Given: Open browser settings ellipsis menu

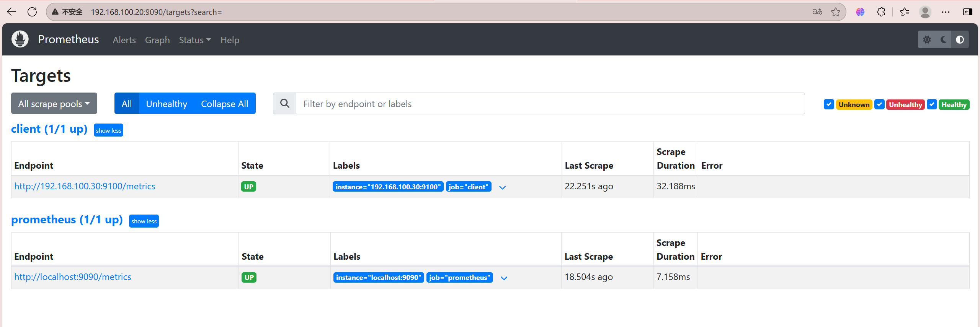Looking at the screenshot, I should [946, 12].
